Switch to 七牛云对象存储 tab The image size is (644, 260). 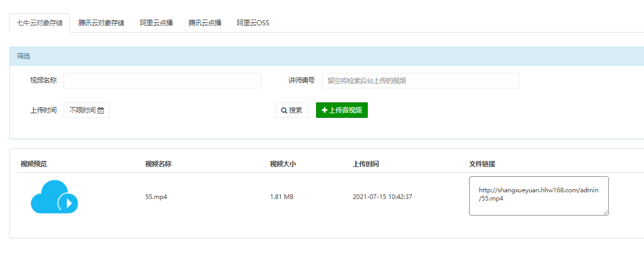(x=40, y=23)
